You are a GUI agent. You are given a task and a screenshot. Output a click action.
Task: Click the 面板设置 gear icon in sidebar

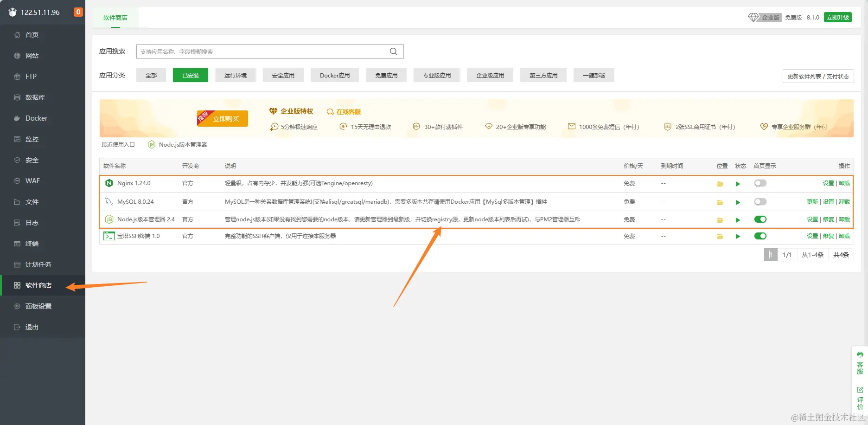[17, 306]
